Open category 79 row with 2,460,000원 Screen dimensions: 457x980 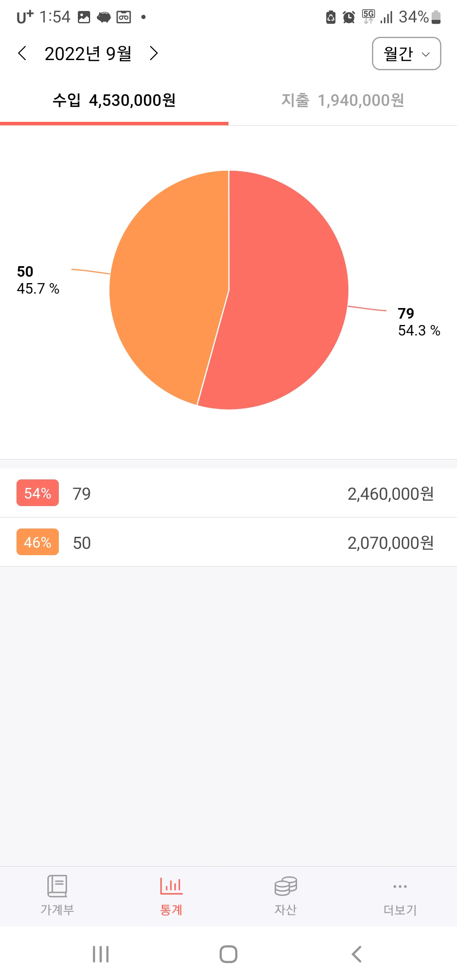(228, 493)
